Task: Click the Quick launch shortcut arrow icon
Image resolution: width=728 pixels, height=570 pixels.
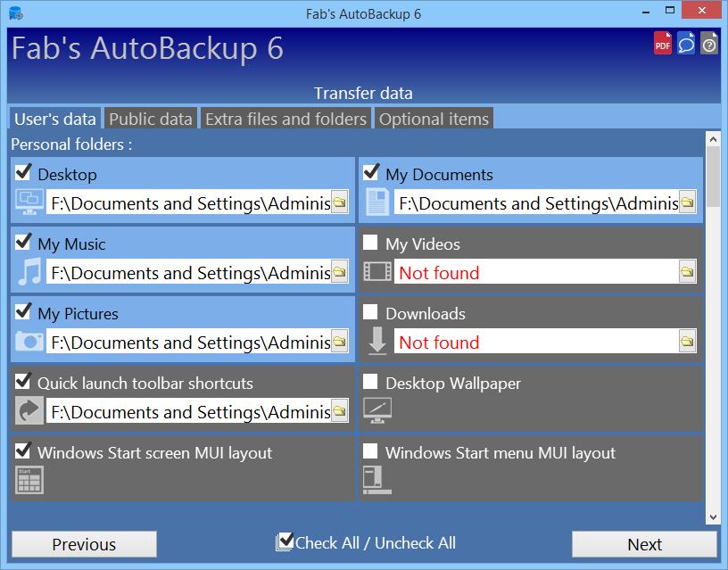Action: (x=29, y=410)
